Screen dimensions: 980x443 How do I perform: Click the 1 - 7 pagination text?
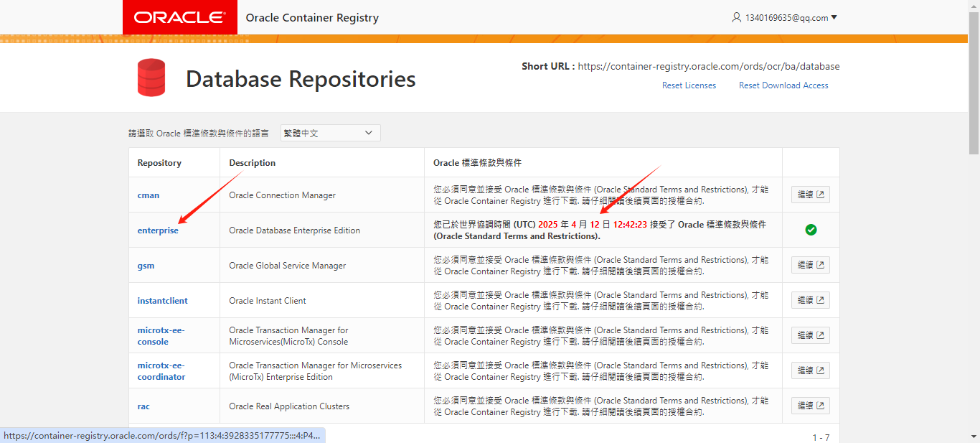click(x=821, y=437)
